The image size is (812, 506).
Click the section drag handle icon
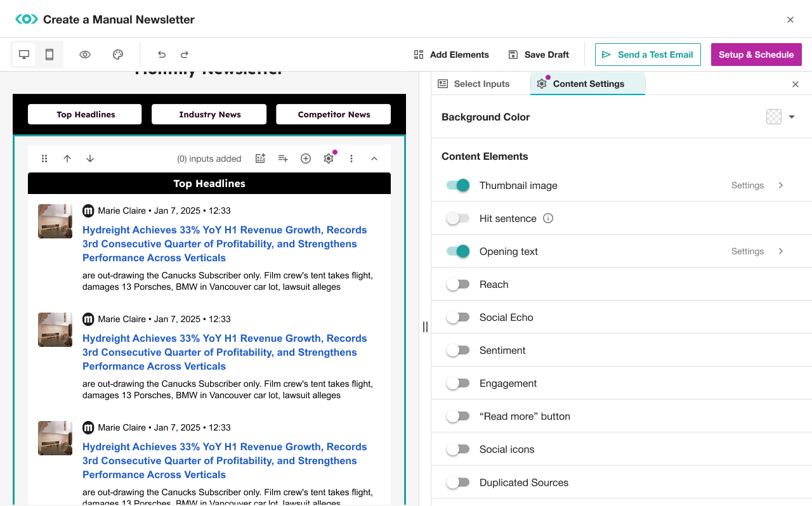44,159
